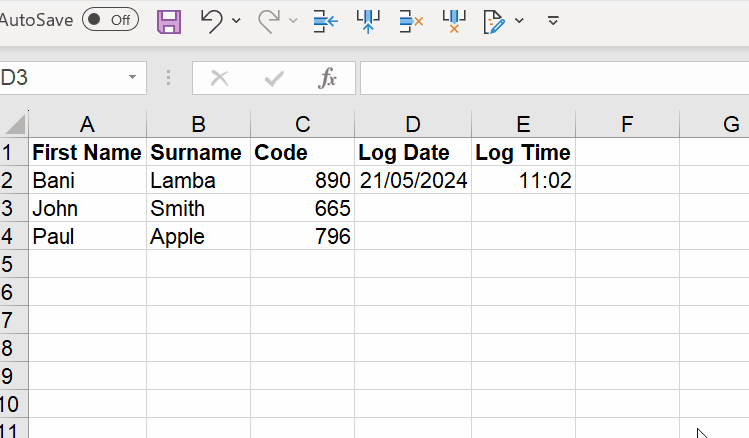Open the dropdown beside the page-pencil icon

point(519,20)
